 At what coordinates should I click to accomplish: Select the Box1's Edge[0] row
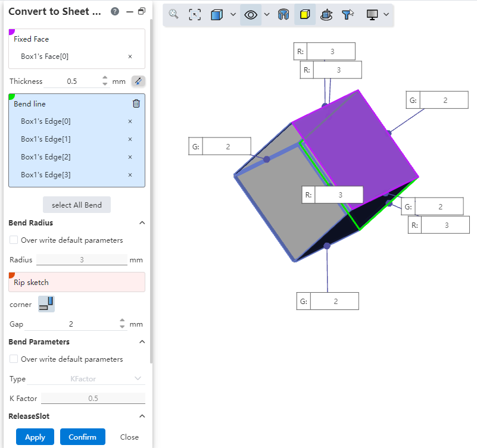click(x=77, y=121)
